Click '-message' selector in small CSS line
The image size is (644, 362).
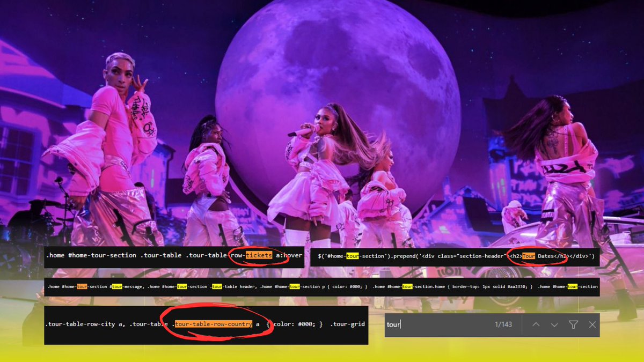(134, 287)
